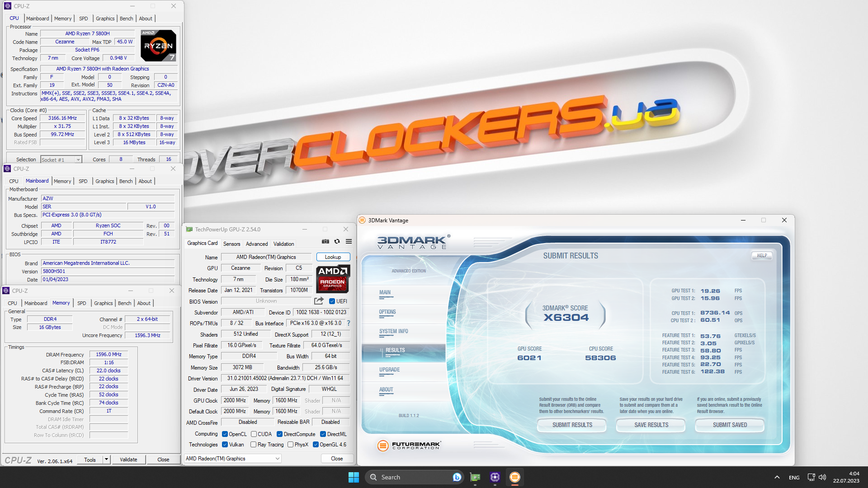Open Bench tab in top CPU-Z window
Image resolution: width=868 pixels, height=488 pixels.
(127, 19)
